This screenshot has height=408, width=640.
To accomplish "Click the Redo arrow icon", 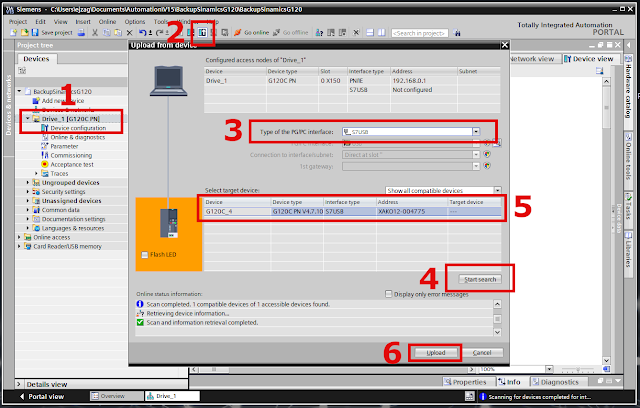I will pyautogui.click(x=159, y=32).
